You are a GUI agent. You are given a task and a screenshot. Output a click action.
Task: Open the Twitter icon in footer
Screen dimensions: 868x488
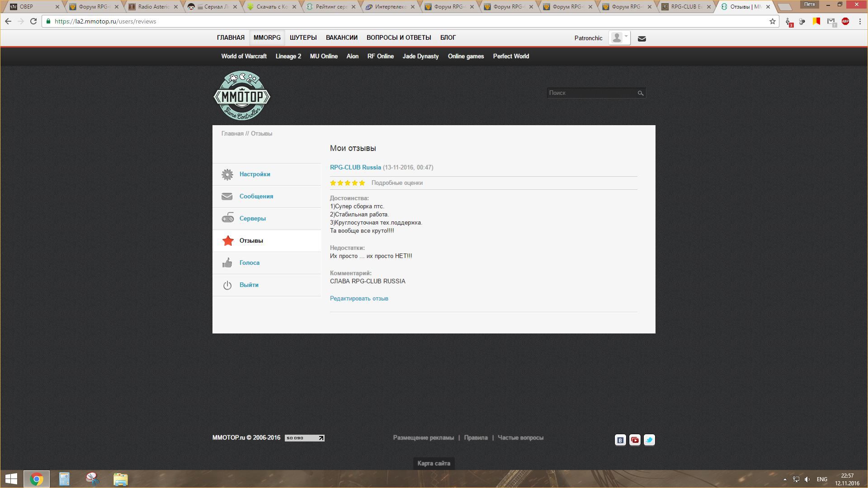(649, 440)
